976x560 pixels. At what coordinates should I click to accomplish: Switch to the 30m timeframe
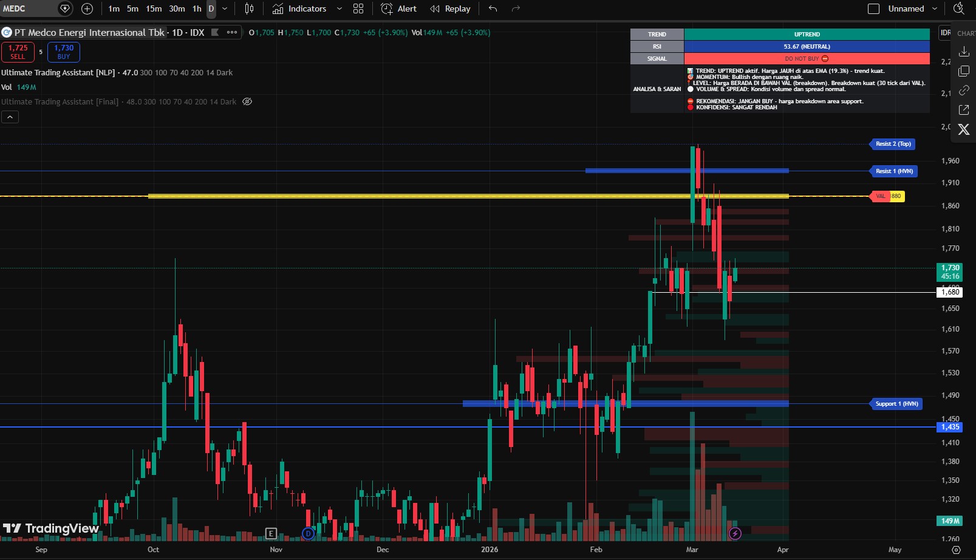(177, 9)
